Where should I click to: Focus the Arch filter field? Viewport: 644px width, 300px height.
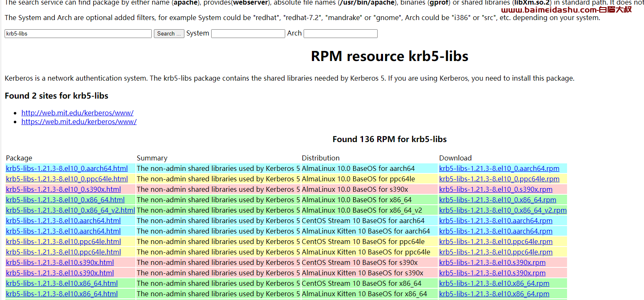click(340, 34)
